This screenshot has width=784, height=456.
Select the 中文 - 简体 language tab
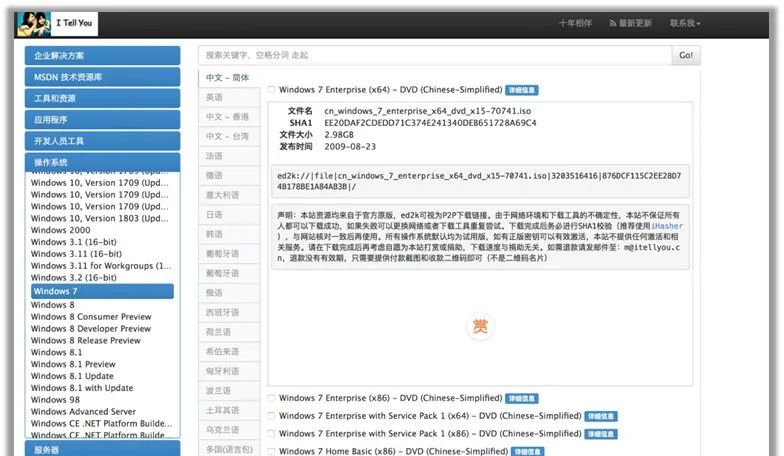229,78
